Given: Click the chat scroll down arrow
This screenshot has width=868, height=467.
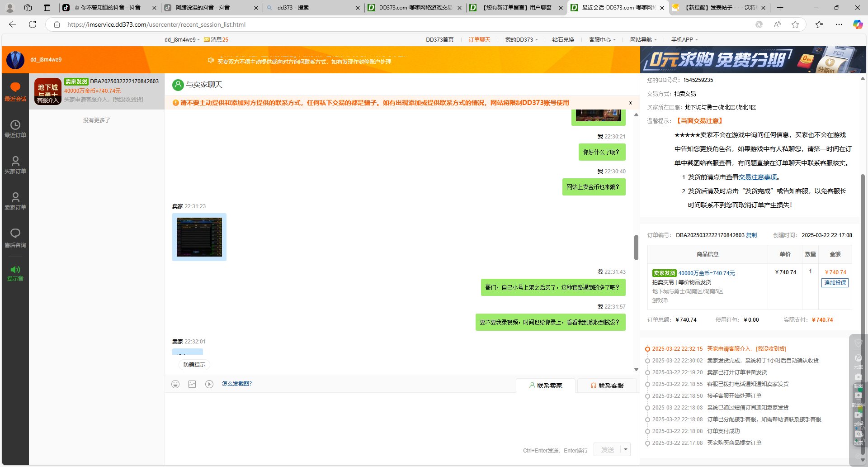Looking at the screenshot, I should coord(636,370).
